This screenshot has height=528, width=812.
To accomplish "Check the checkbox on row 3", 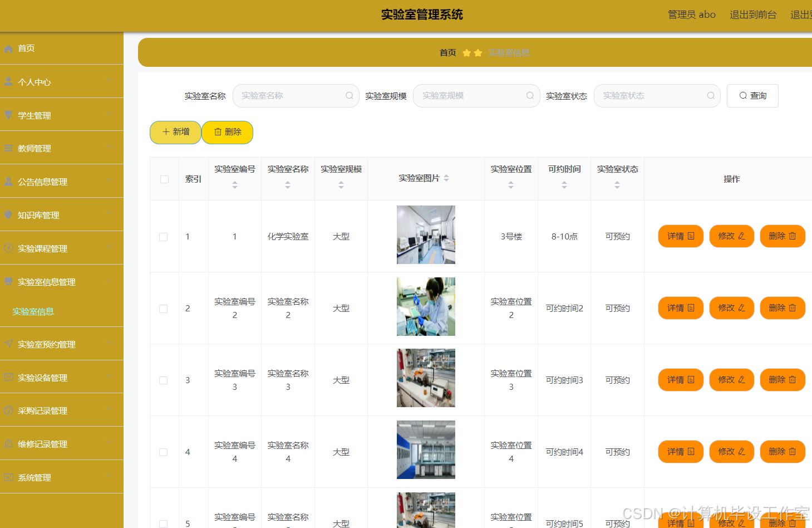I will (164, 379).
